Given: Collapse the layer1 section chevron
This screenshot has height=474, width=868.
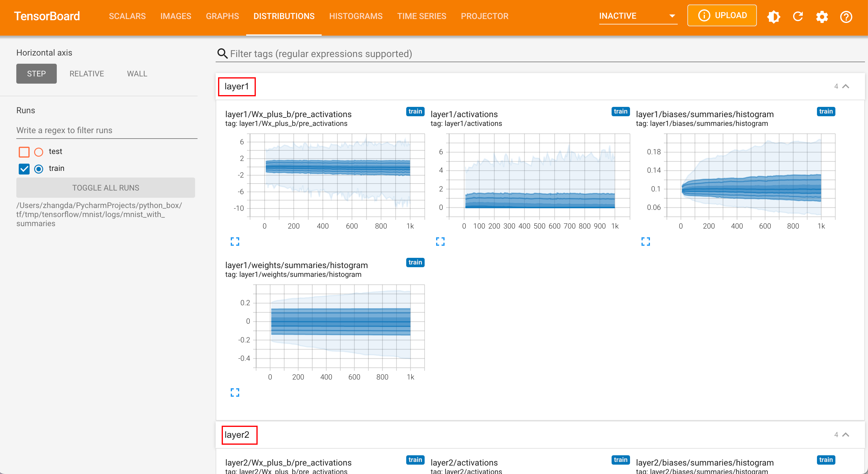Looking at the screenshot, I should (846, 87).
